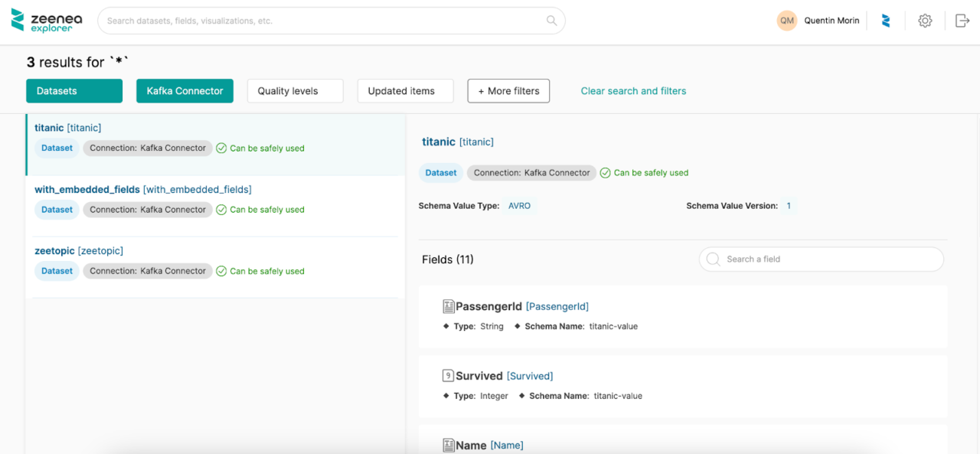This screenshot has height=454, width=980.
Task: Open the Zeenea app switcher icon
Action: (886, 21)
